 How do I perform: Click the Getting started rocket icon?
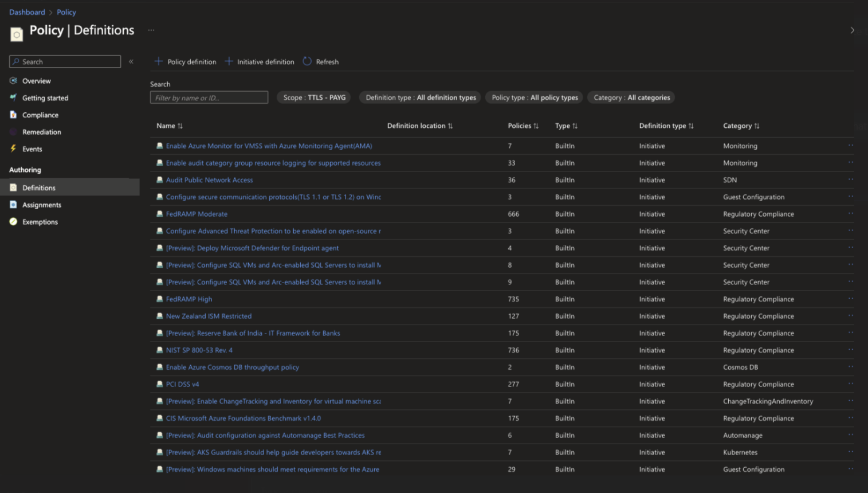coord(13,98)
